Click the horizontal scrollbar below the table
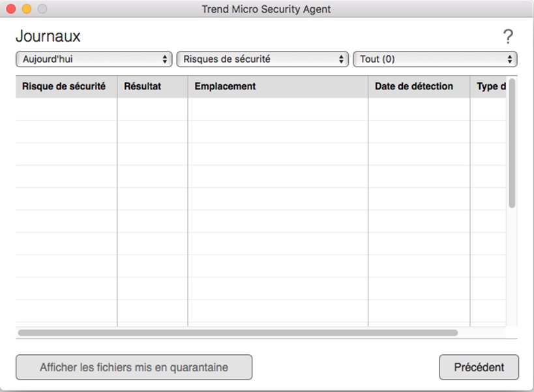 tap(238, 333)
